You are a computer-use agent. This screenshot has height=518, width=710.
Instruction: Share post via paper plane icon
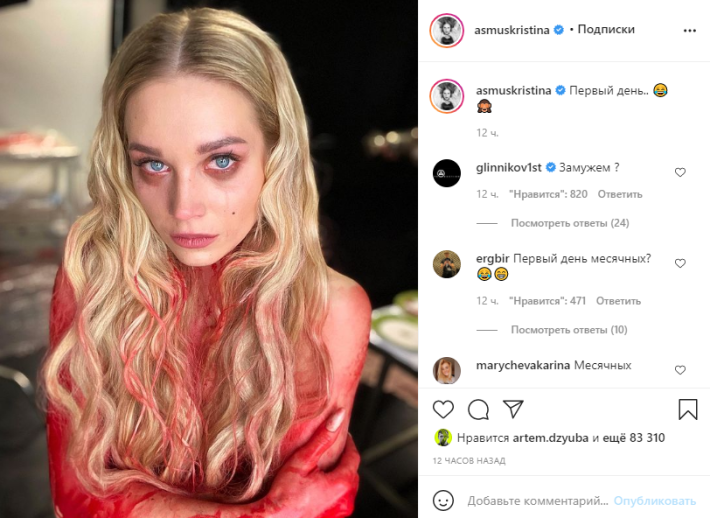click(x=513, y=409)
